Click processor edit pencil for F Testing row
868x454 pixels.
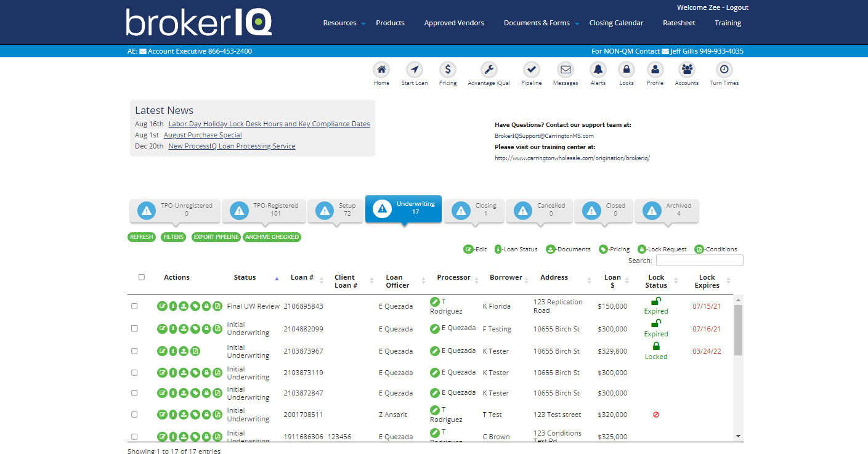(435, 329)
